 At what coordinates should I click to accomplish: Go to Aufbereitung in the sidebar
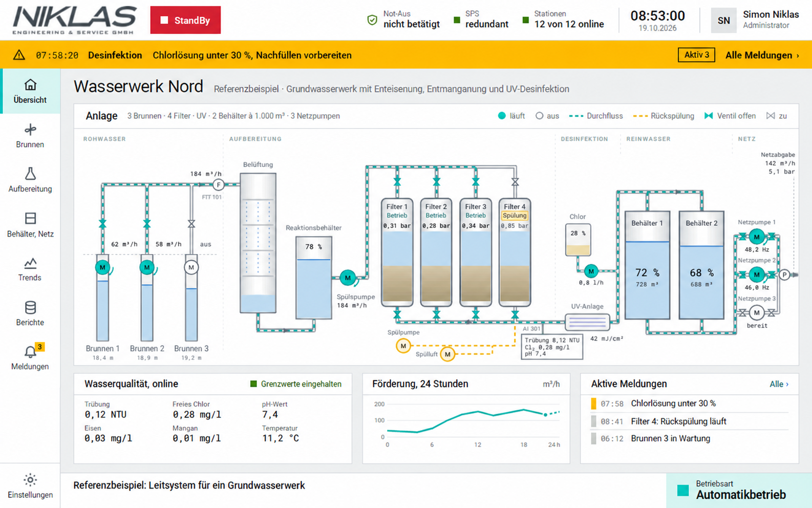pos(30,180)
